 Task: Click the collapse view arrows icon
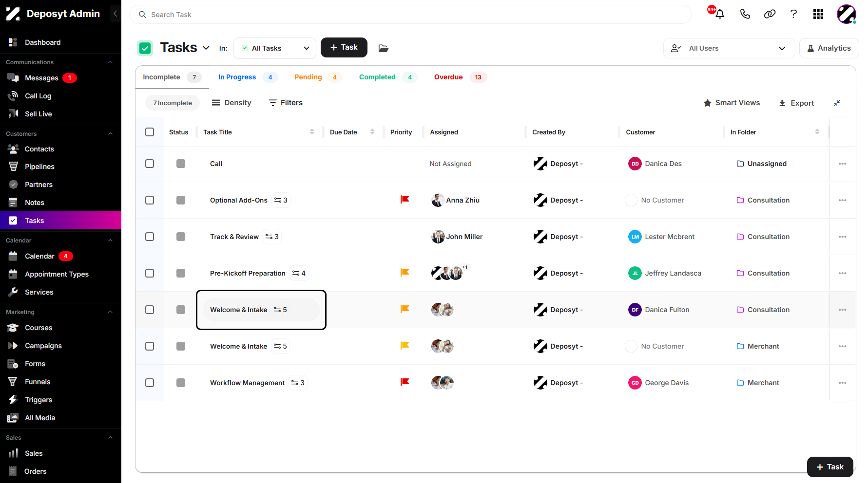(x=837, y=103)
